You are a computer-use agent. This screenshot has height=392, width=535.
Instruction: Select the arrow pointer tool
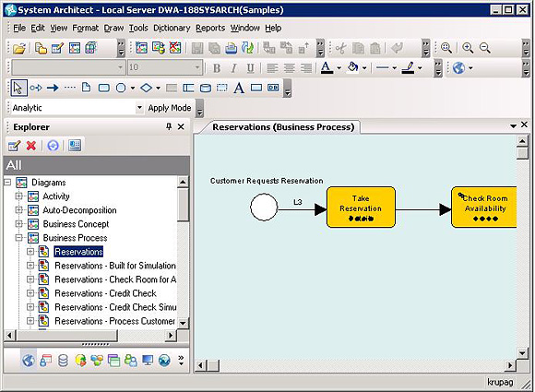pos(18,88)
